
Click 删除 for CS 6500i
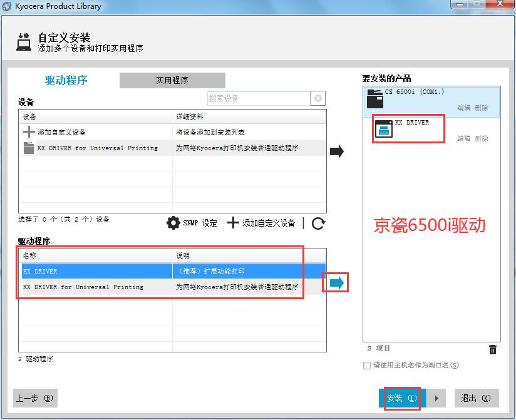tap(482, 108)
